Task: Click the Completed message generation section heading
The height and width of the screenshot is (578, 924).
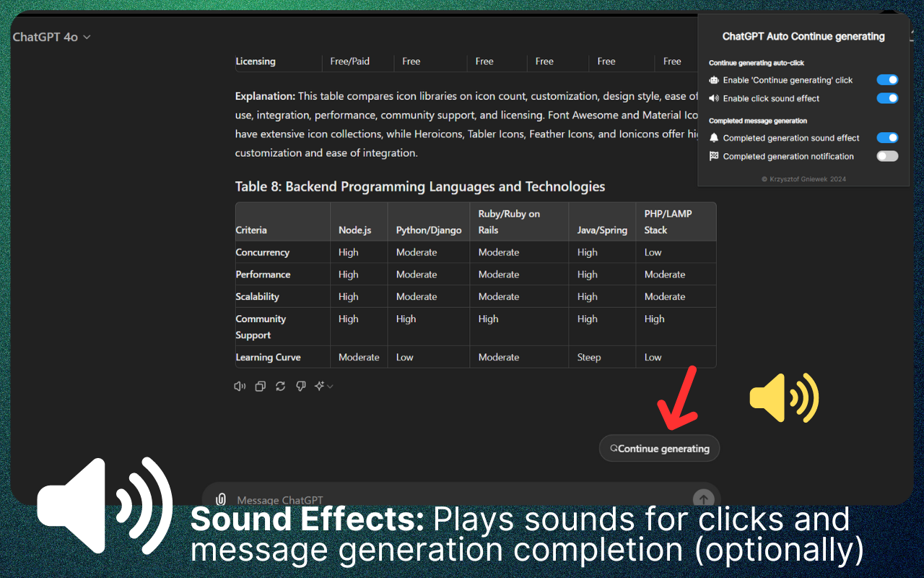Action: click(758, 121)
